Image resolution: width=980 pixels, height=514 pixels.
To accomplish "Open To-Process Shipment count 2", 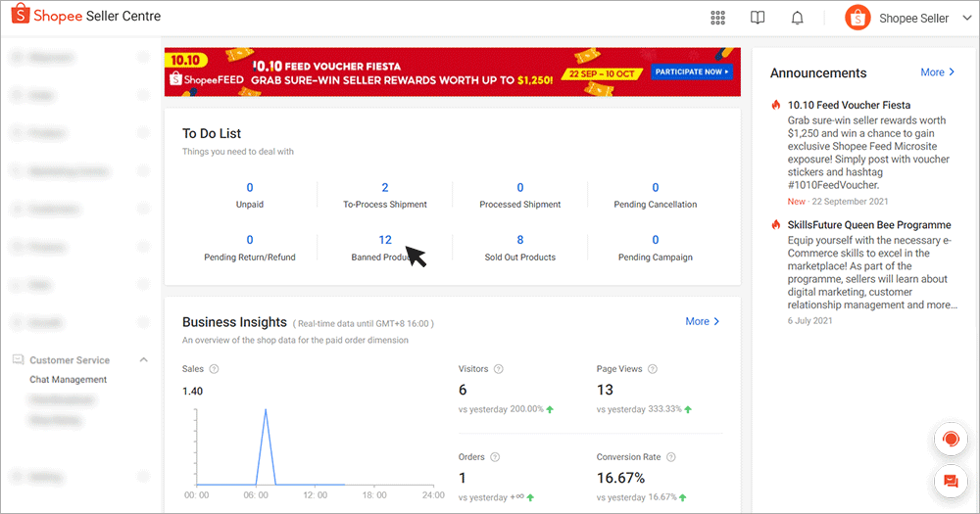I will click(385, 187).
